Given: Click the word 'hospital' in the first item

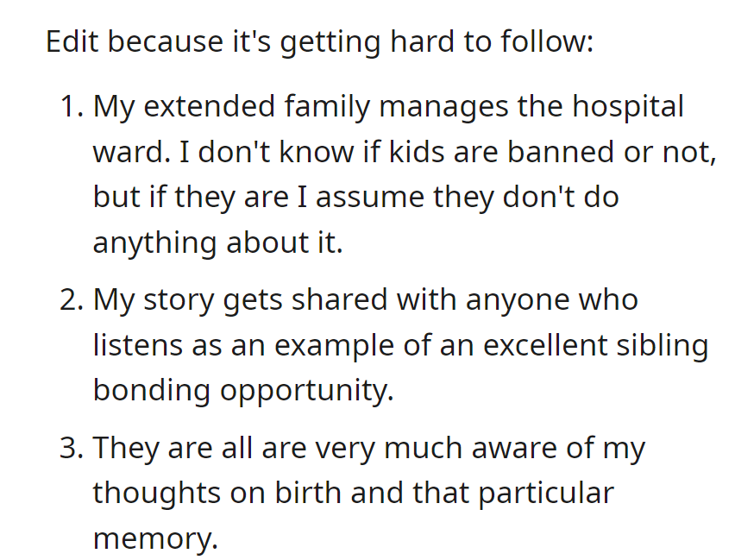Looking at the screenshot, I should 628,107.
